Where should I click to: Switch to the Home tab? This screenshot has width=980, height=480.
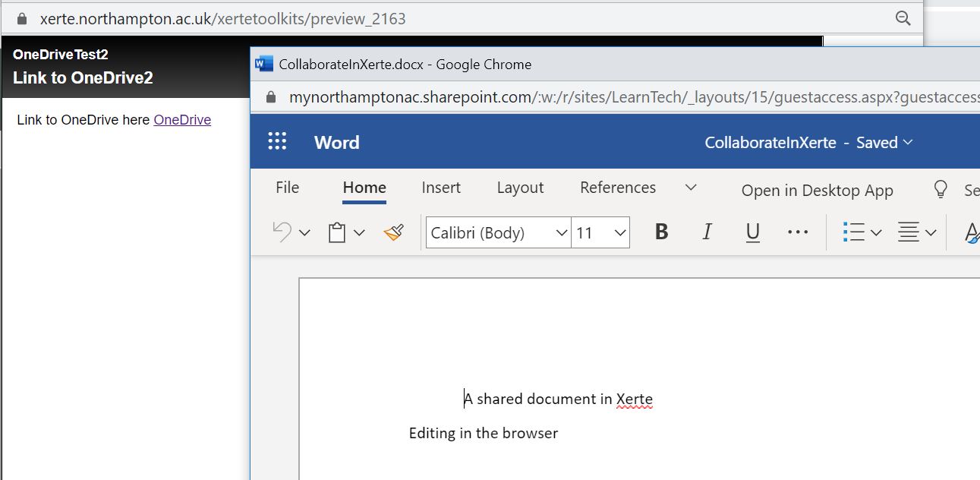pos(364,188)
